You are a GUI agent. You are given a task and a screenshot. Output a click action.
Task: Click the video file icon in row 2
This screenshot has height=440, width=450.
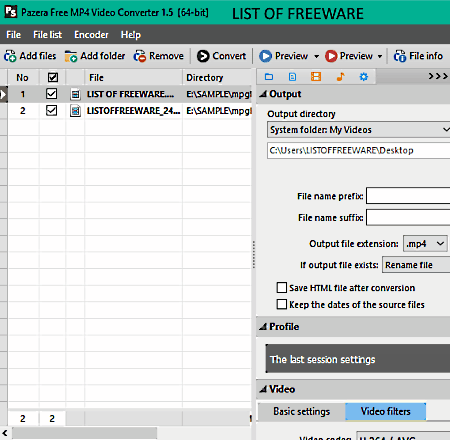pyautogui.click(x=75, y=111)
